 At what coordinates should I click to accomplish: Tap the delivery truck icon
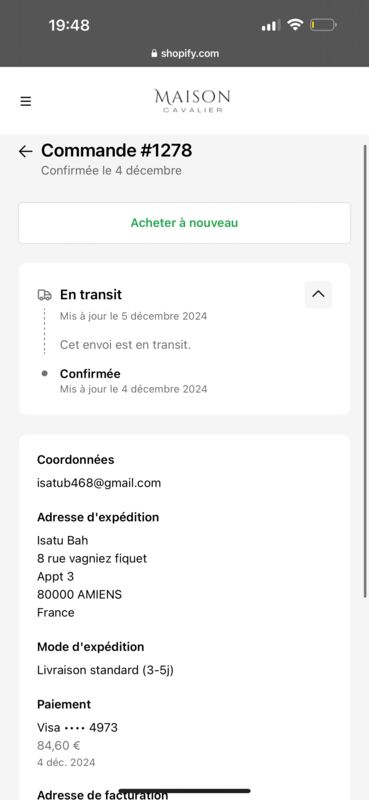[45, 295]
